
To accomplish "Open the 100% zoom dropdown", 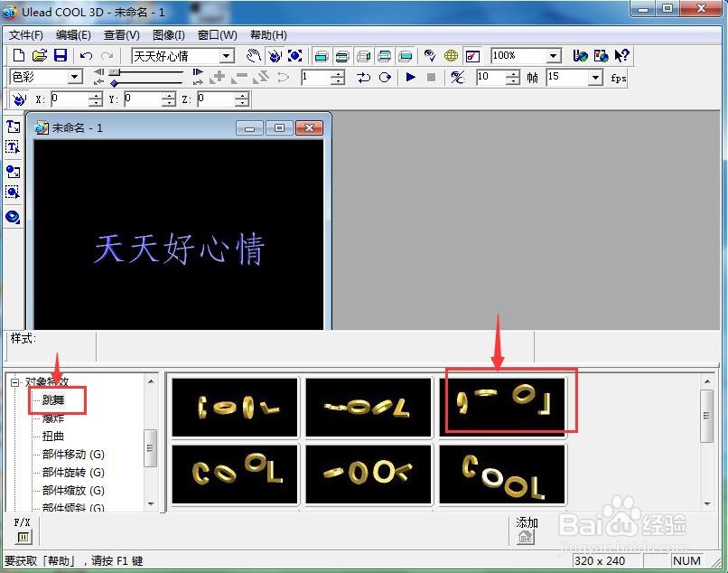I will click(x=553, y=56).
